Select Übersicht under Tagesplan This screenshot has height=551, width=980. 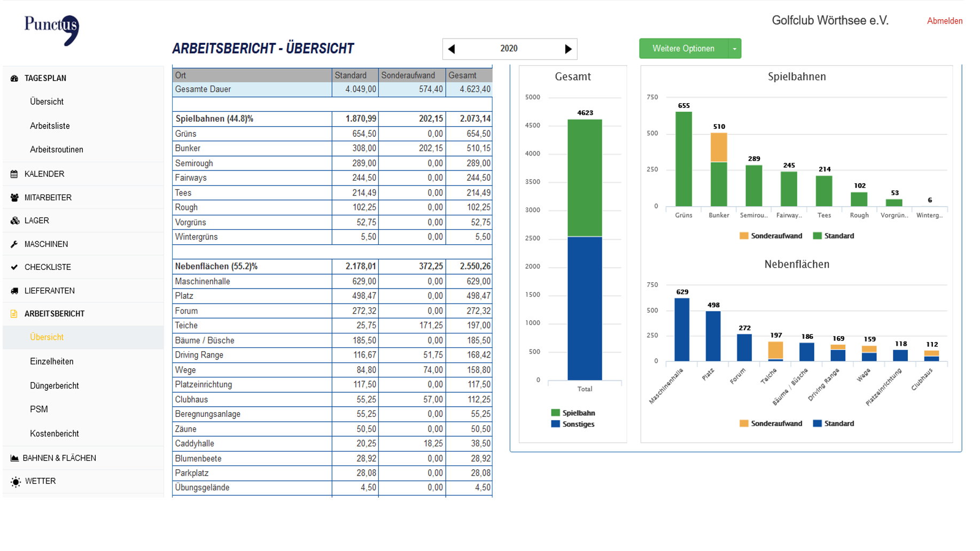point(47,102)
